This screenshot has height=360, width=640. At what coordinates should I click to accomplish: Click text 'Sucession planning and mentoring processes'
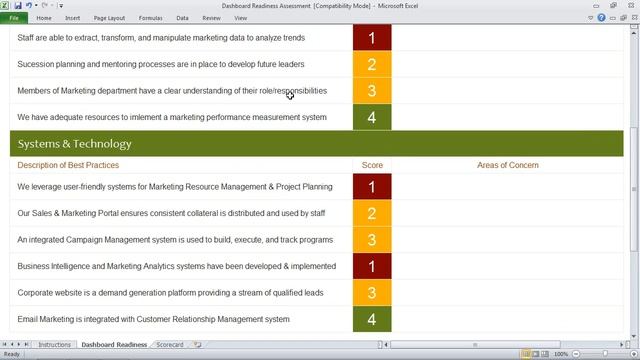(96, 64)
